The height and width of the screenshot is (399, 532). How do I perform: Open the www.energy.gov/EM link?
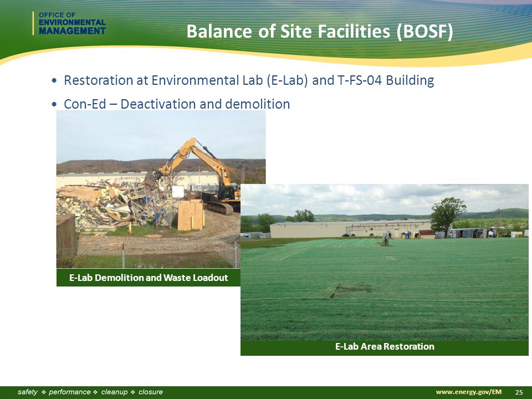pos(469,392)
